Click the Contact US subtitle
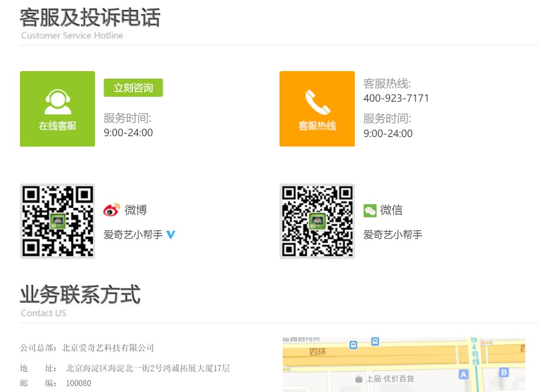 [43, 313]
